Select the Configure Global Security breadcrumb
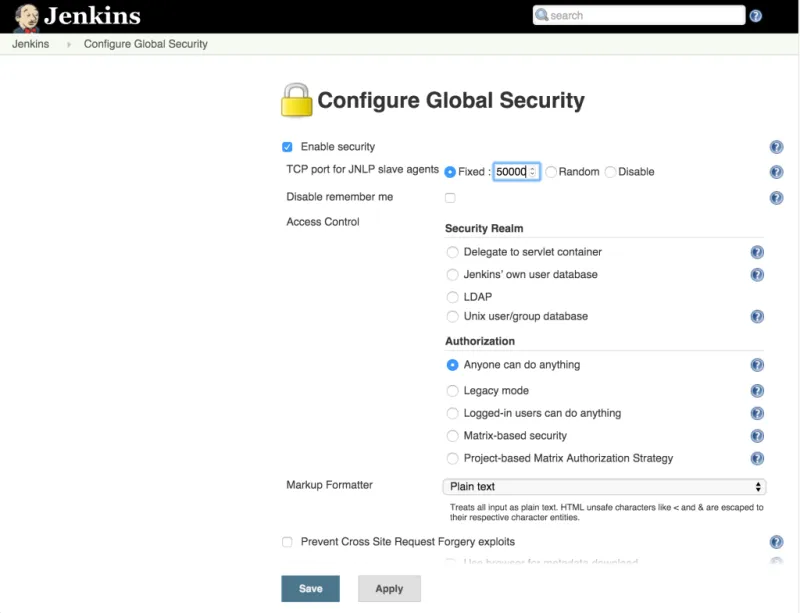800x613 pixels. tap(144, 44)
